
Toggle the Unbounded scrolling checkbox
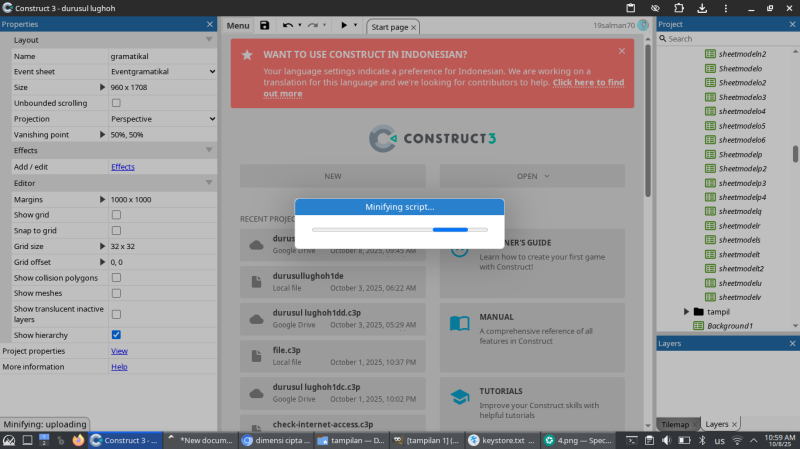tap(116, 103)
